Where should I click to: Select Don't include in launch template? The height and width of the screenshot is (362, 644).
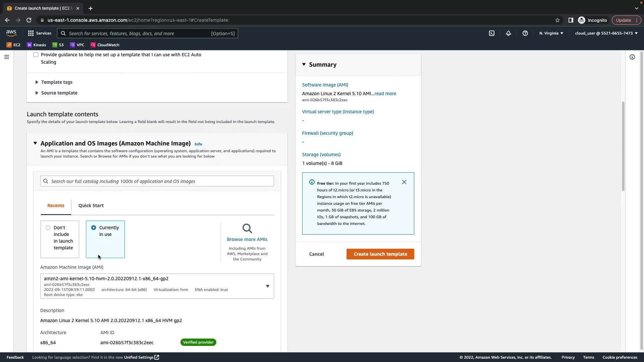pyautogui.click(x=48, y=228)
